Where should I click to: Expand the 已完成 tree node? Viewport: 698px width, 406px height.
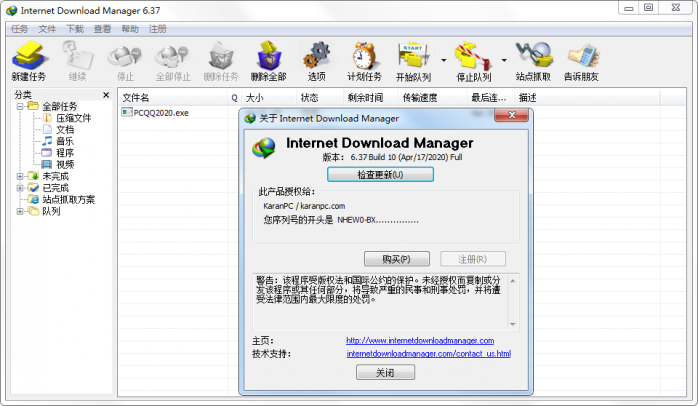tap(20, 188)
